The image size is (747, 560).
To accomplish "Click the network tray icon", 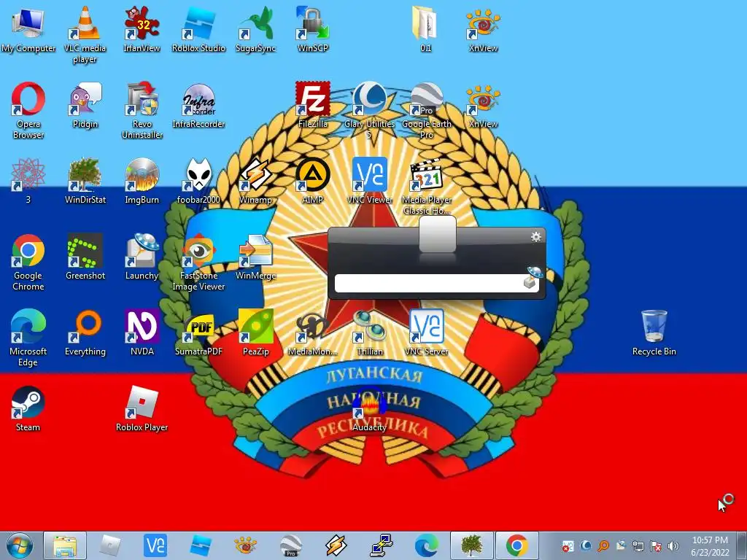I will pos(638,546).
